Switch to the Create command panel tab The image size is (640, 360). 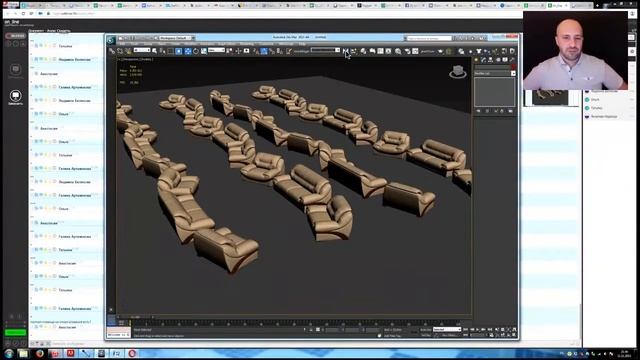(x=476, y=60)
